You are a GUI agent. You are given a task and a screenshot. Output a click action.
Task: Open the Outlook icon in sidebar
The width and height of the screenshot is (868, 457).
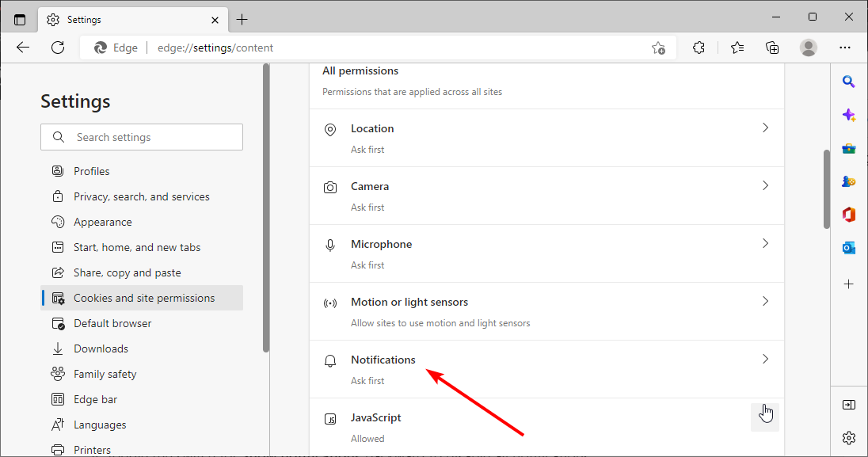pyautogui.click(x=849, y=248)
